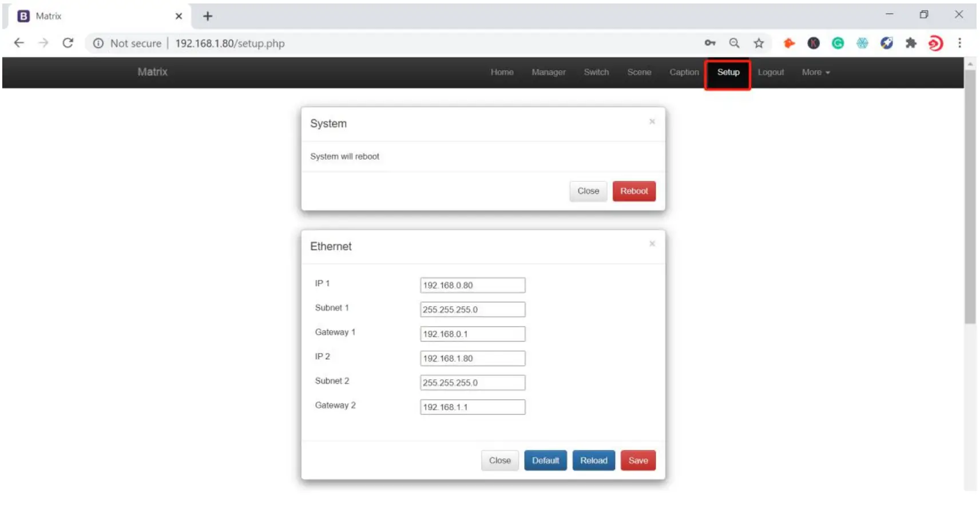
Task: Click Logout in the navbar
Action: 771,72
